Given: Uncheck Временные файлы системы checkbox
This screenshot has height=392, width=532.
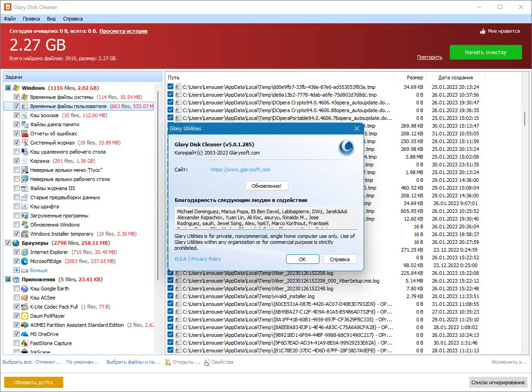Looking at the screenshot, I should coord(16,97).
